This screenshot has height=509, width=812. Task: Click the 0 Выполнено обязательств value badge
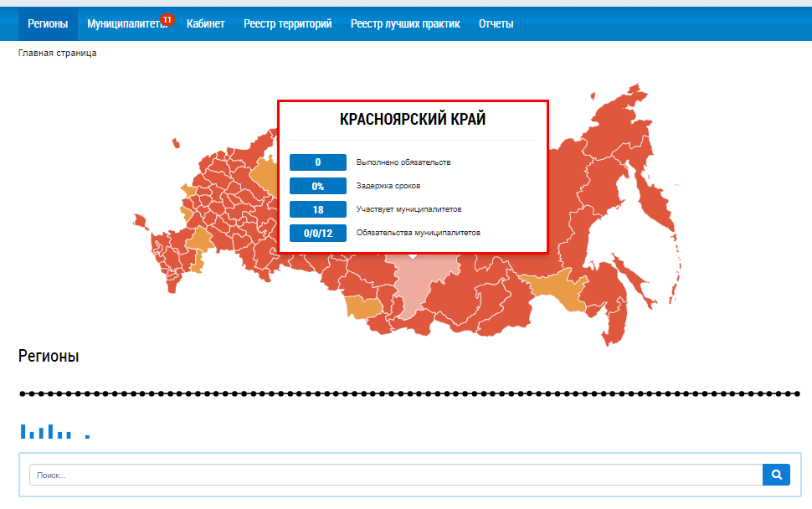click(318, 162)
